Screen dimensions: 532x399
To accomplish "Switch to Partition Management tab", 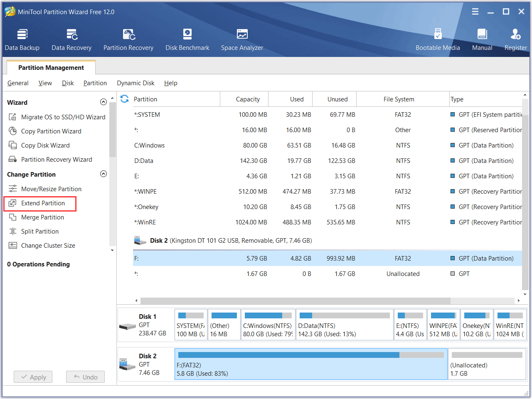I will (51, 68).
